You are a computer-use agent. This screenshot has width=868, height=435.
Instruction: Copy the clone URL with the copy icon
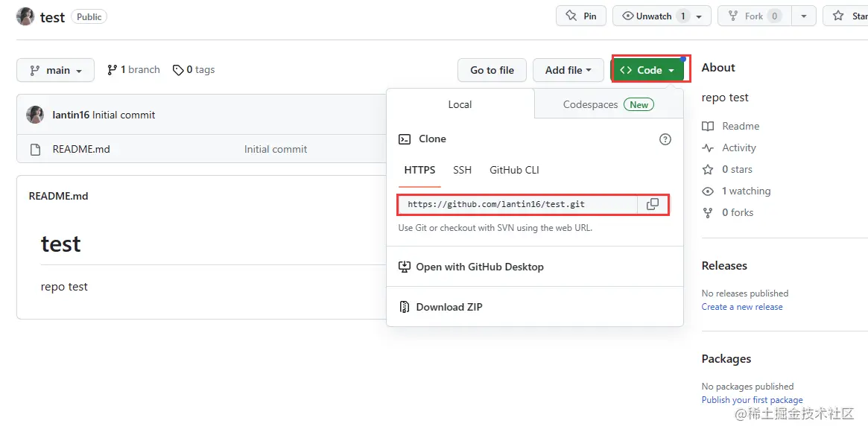click(x=653, y=204)
